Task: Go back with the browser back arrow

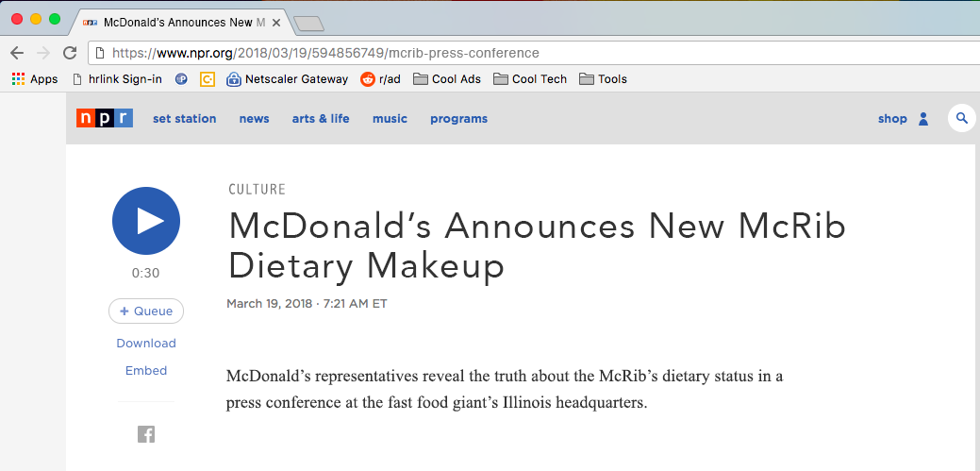Action: point(17,53)
